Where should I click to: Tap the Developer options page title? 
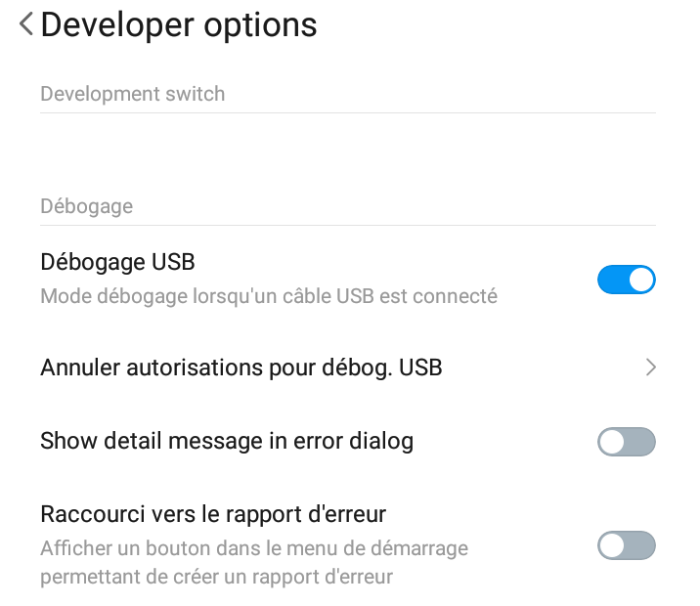179,25
